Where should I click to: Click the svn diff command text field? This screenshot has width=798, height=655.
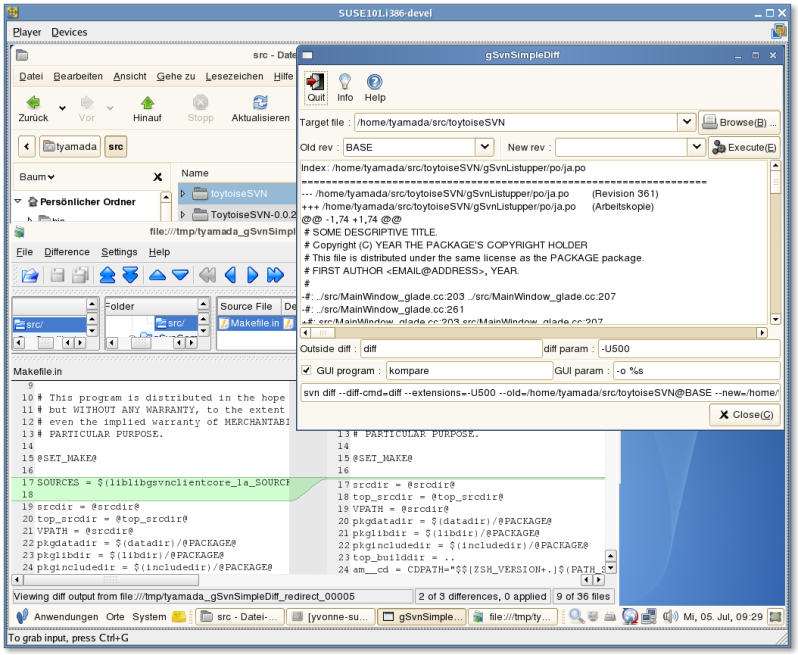[x=540, y=393]
